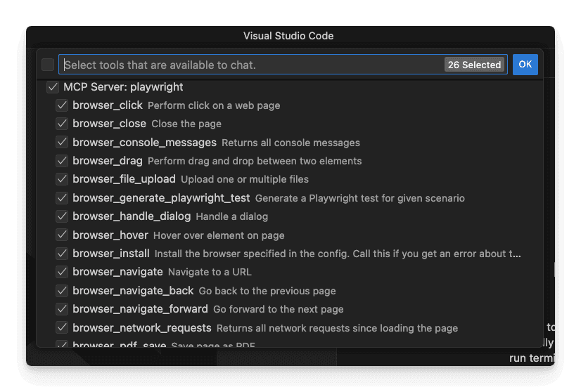Click the Visual Studio Code window title

[x=288, y=36]
